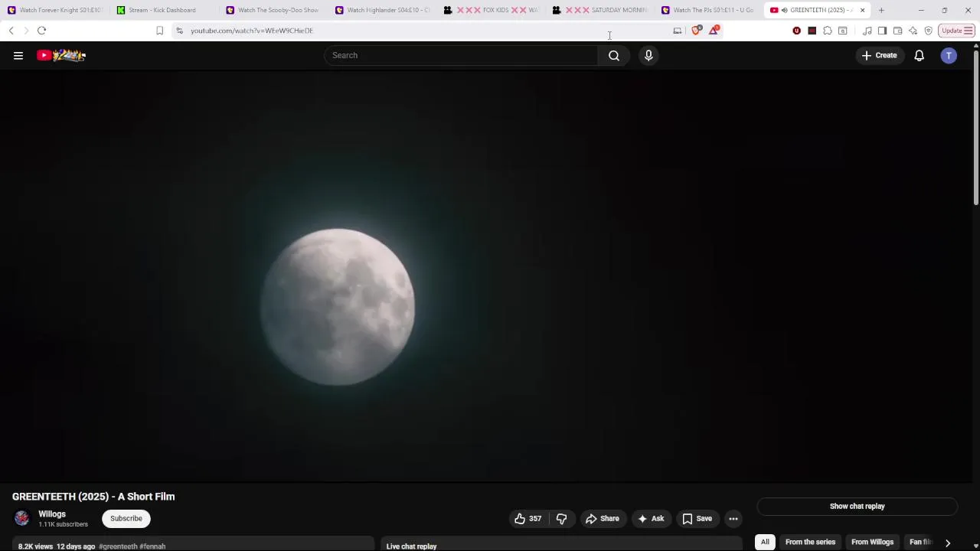Click the #fennah hashtag
The height and width of the screenshot is (551, 980).
point(152,546)
